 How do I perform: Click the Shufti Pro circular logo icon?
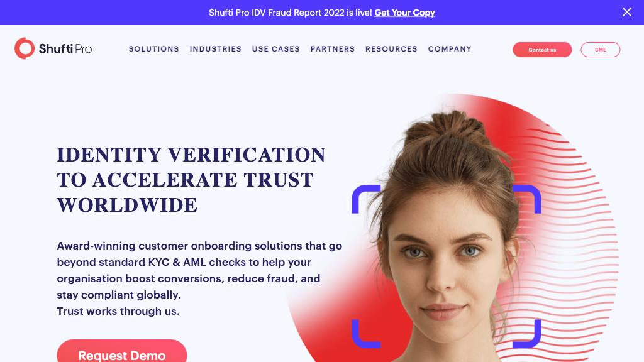point(25,48)
